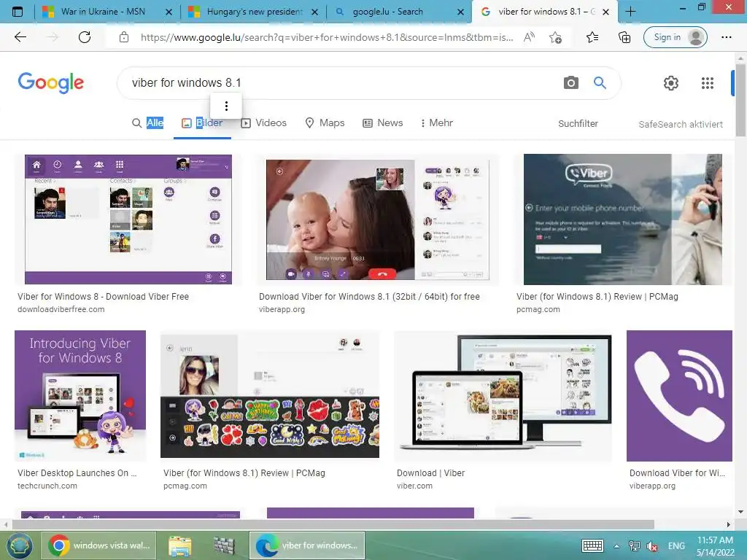Image resolution: width=747 pixels, height=560 pixels.
Task: Add this page to favorites star
Action: (x=555, y=37)
